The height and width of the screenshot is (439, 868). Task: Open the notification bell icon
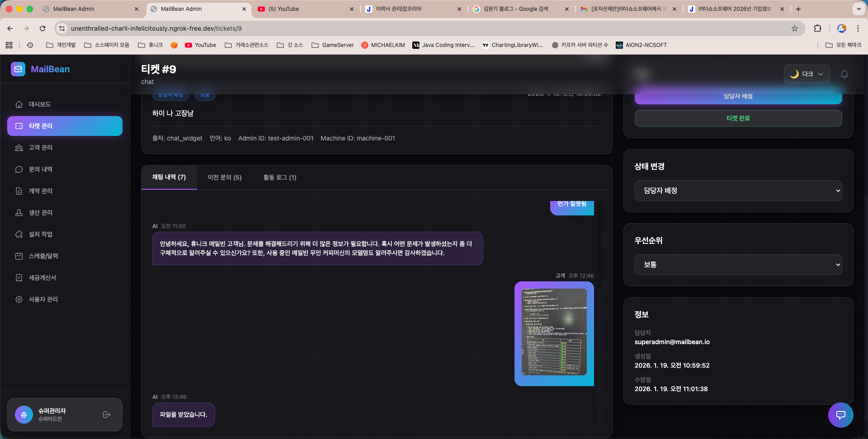[844, 74]
